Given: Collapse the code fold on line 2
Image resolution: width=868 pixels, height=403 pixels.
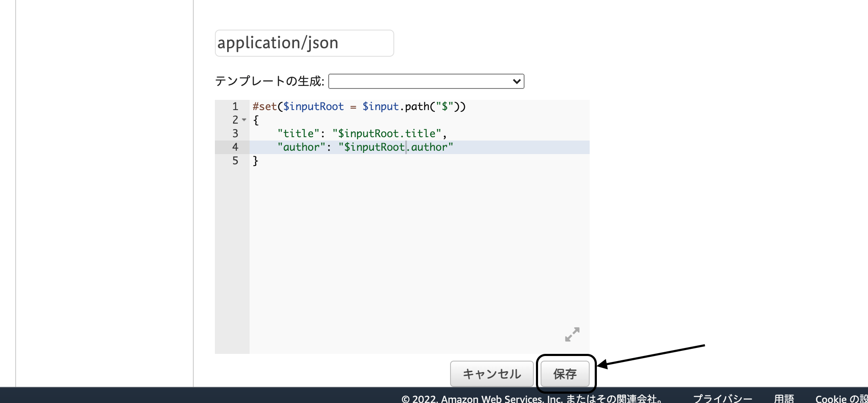Looking at the screenshot, I should pos(244,120).
